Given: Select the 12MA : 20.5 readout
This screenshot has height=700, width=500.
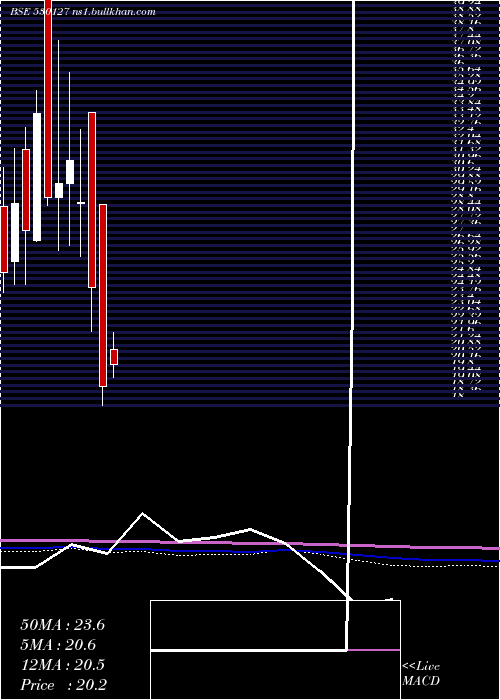Looking at the screenshot, I should [62, 665].
